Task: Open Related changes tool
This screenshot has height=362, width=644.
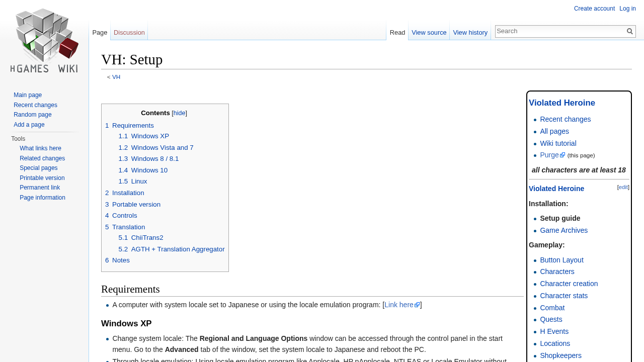Action: point(42,158)
